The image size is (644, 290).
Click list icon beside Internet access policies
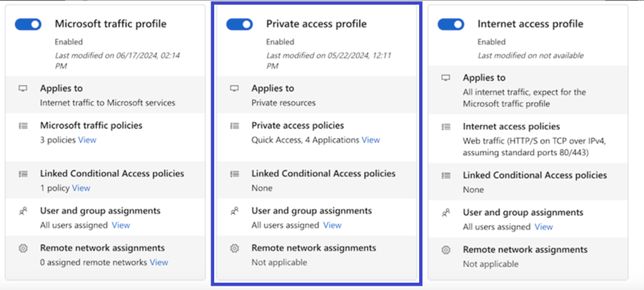click(x=446, y=127)
